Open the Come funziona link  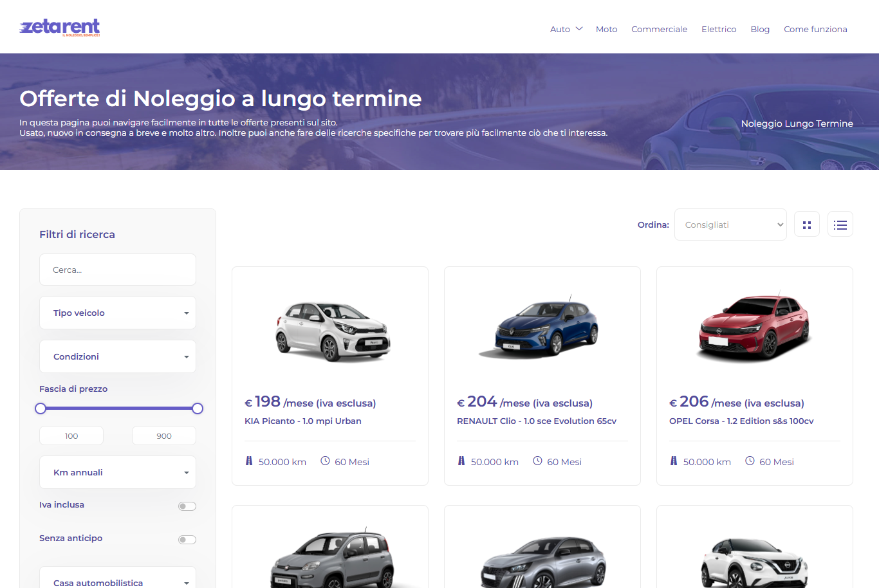click(x=815, y=29)
